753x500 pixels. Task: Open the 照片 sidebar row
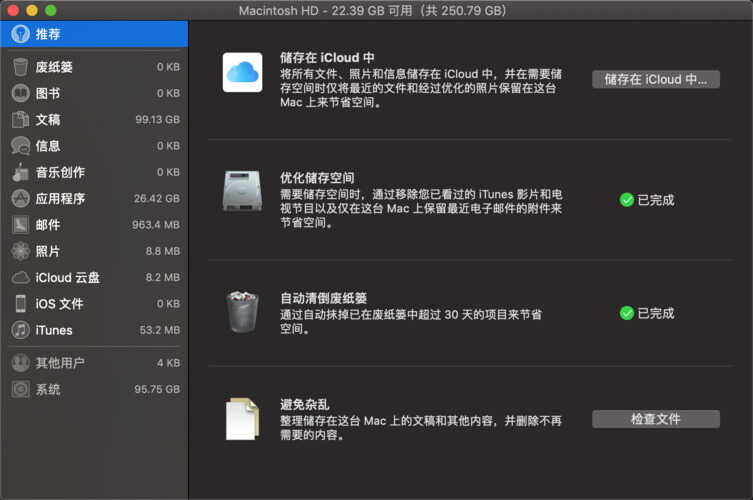click(x=94, y=251)
